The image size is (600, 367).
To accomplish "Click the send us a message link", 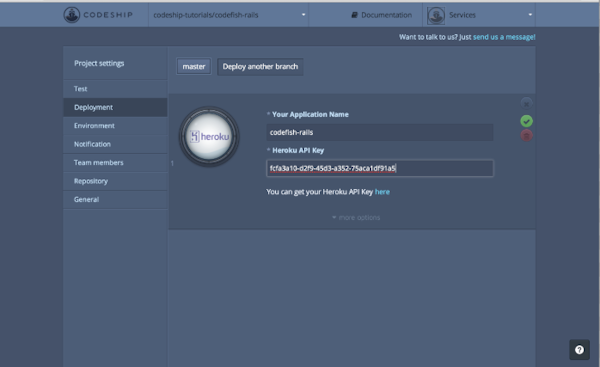I will [504, 37].
